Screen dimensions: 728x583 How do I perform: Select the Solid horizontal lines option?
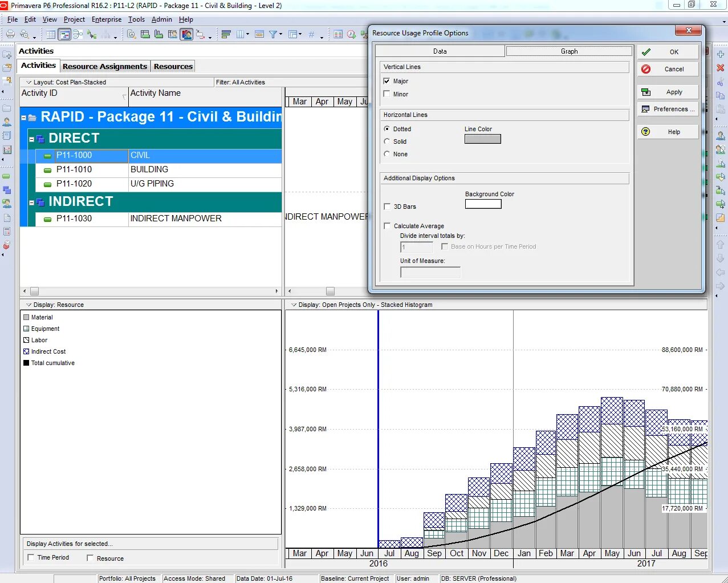387,141
